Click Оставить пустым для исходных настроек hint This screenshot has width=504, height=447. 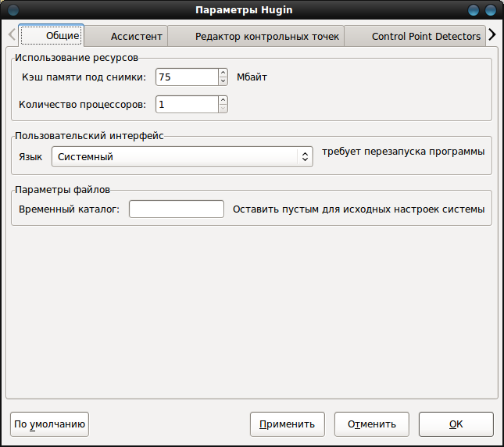click(x=359, y=209)
